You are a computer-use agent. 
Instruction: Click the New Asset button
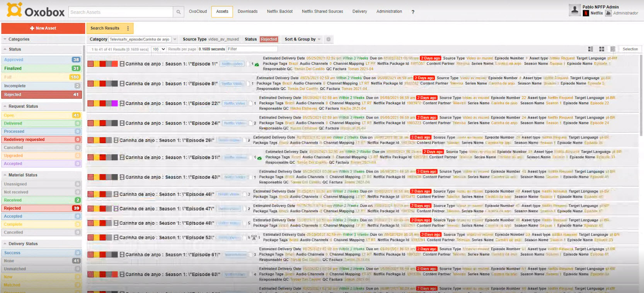pyautogui.click(x=43, y=28)
